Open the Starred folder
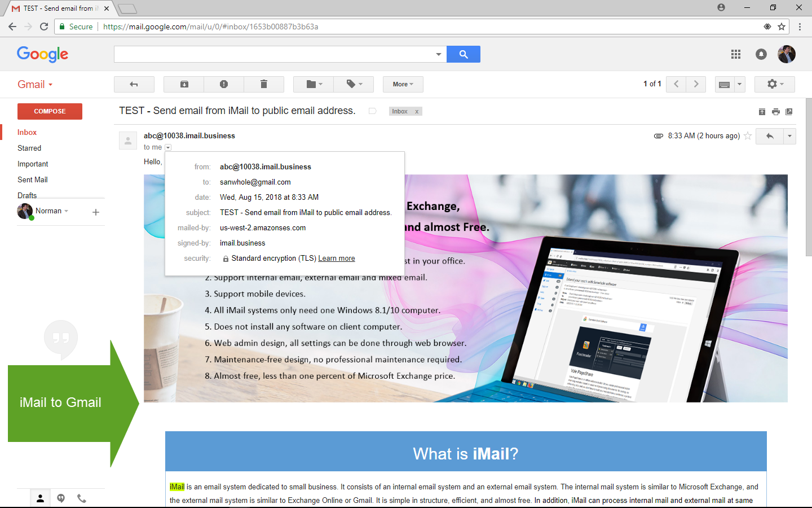Screen dimensions: 812x508 pyautogui.click(x=29, y=148)
